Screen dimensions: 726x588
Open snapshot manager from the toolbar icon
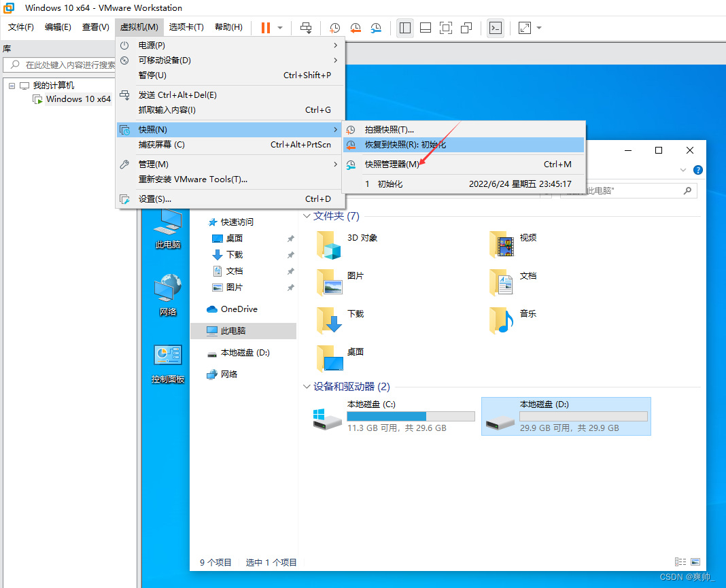pyautogui.click(x=376, y=28)
